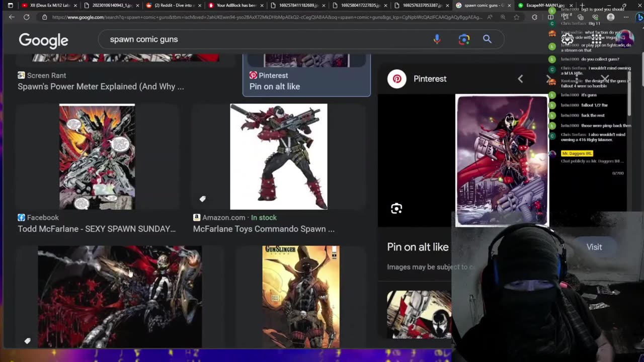Switch to the 1692578411182689.jpg tab
The image size is (644, 362).
click(298, 6)
